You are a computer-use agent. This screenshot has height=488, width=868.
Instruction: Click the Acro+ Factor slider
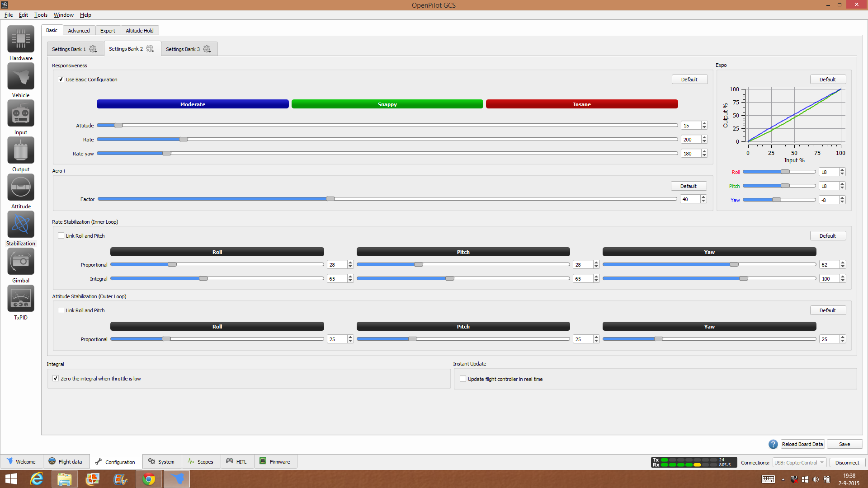point(387,199)
